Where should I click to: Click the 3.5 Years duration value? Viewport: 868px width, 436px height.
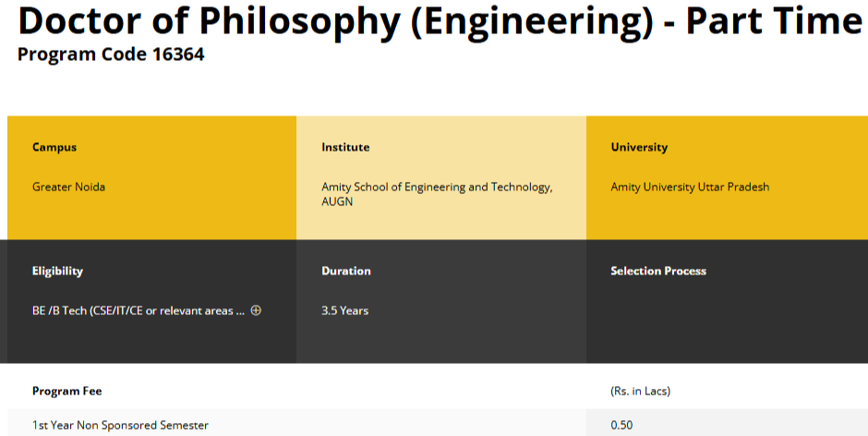pyautogui.click(x=344, y=310)
